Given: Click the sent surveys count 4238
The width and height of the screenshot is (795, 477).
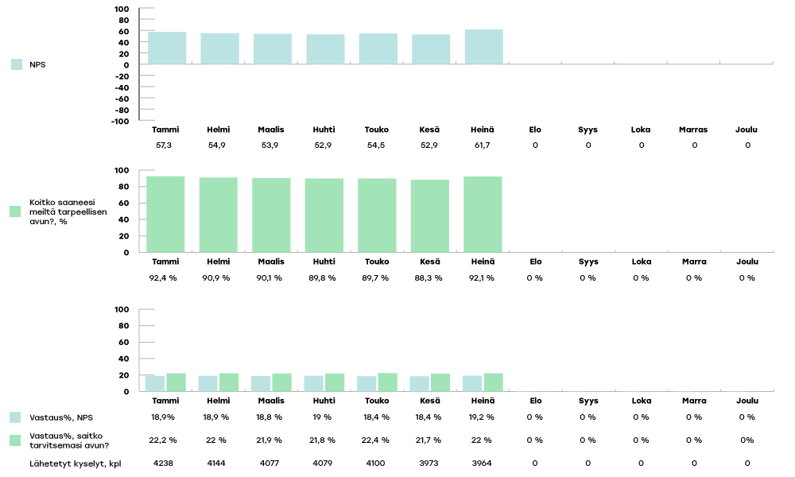Looking at the screenshot, I should point(164,463).
